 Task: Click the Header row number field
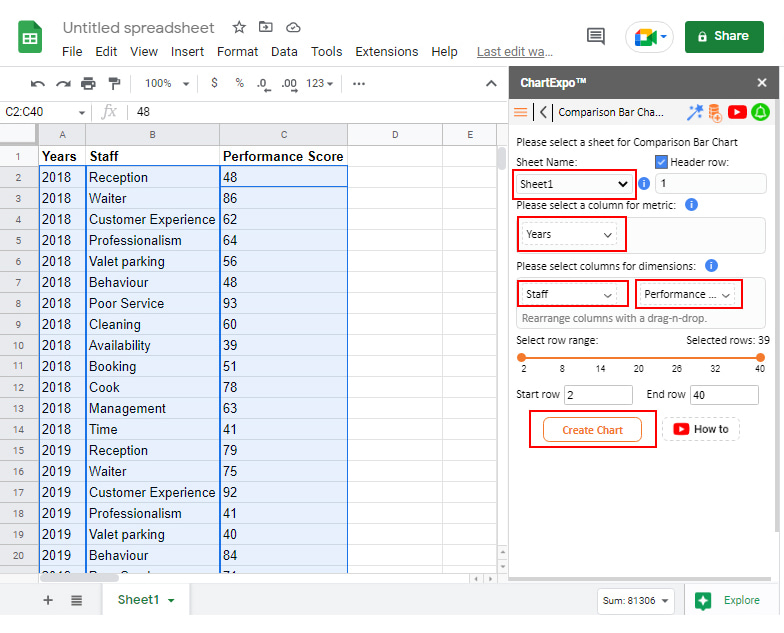[710, 184]
